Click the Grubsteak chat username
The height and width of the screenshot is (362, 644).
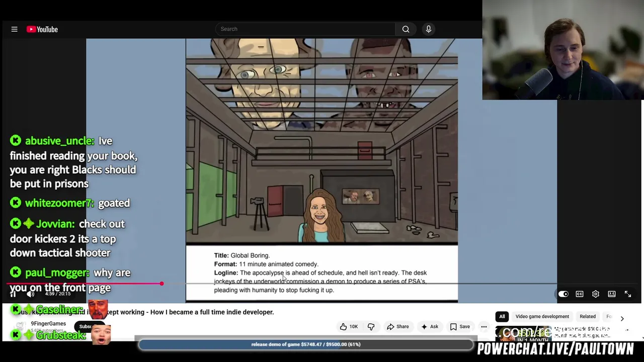click(x=61, y=335)
